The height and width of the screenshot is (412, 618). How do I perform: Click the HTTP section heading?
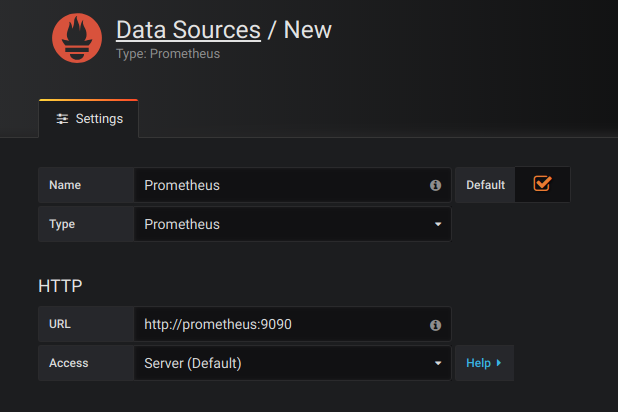60,286
